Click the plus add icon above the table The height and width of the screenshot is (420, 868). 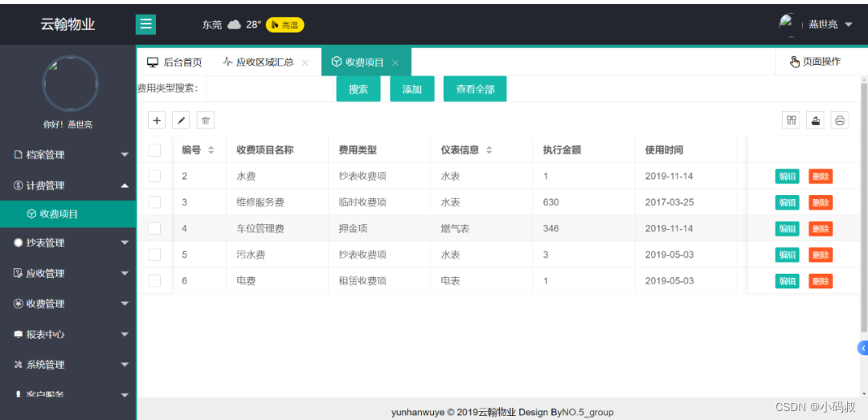157,120
